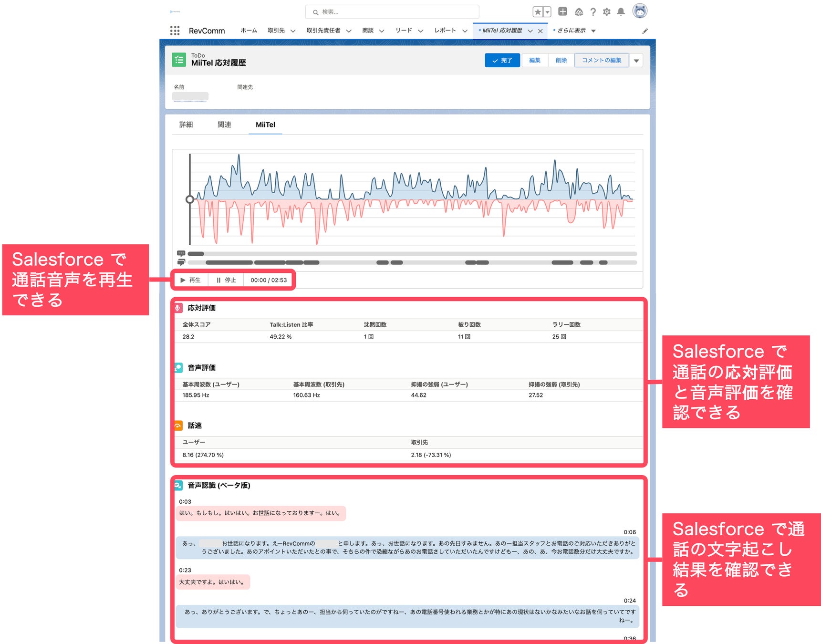821x644 pixels.
Task: Expand the chevron next to リード
Action: [x=421, y=31]
